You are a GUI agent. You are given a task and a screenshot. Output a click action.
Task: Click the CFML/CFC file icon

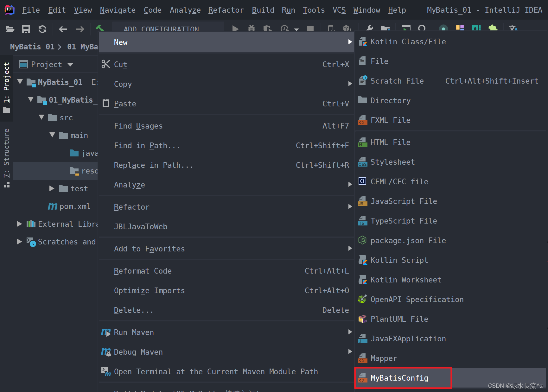point(362,181)
